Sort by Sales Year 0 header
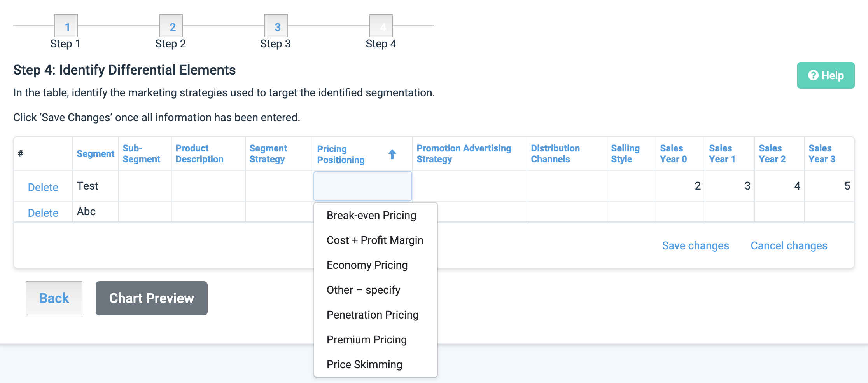This screenshot has width=868, height=383. coord(674,154)
